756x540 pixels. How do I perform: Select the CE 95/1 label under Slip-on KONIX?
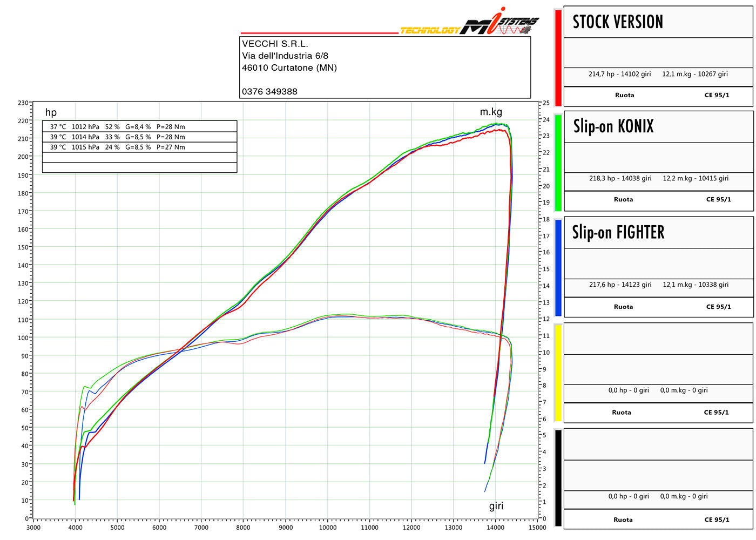718,199
